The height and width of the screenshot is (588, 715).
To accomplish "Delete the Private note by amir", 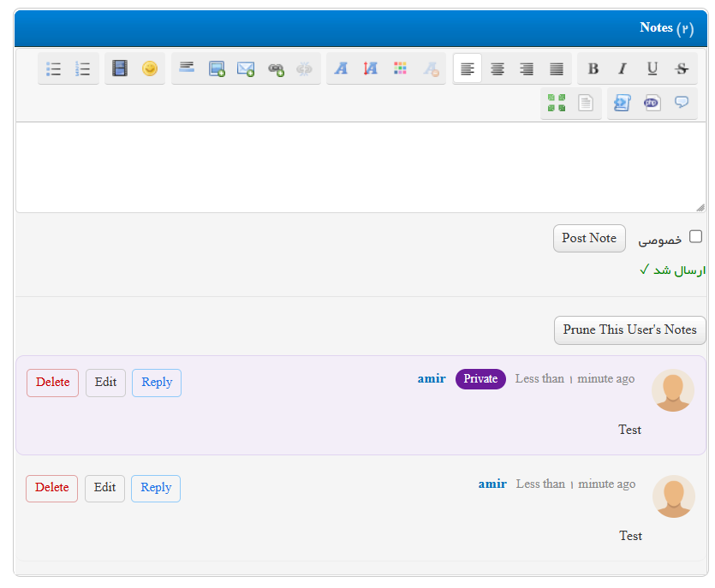I will point(52,383).
